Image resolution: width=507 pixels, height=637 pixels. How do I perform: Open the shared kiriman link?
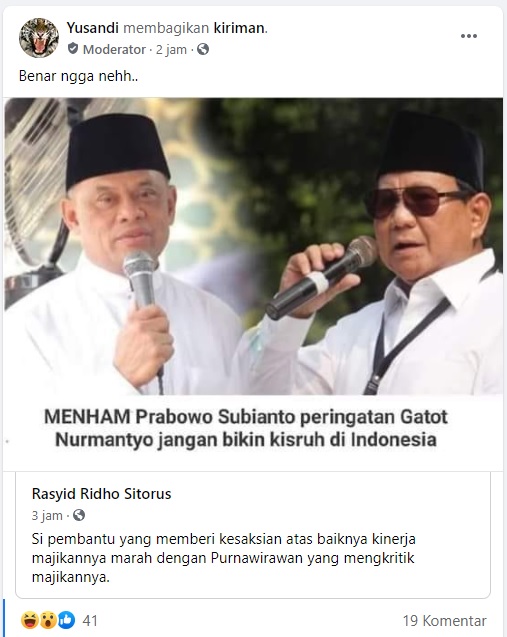click(239, 28)
